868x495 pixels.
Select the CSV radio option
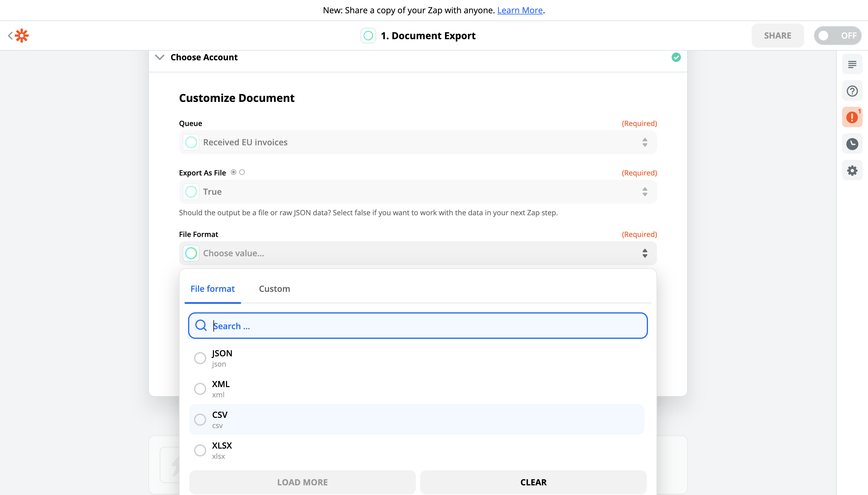[x=200, y=419]
